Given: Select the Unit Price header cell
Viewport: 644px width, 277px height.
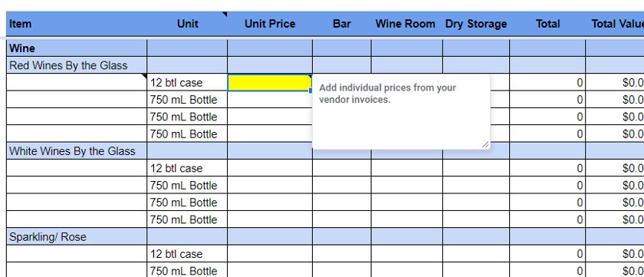Looking at the screenshot, I should point(269,24).
